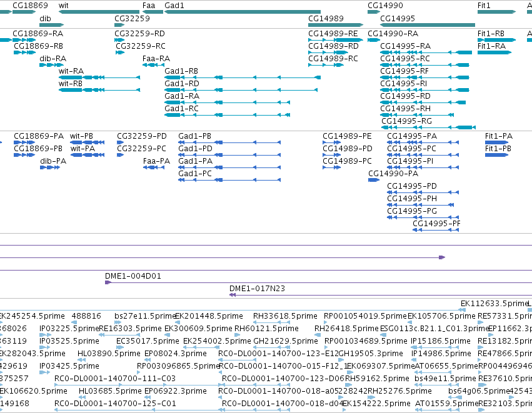Image resolution: width=532 pixels, height=413 pixels.
Task: Click transcript Fit1-RA
Action: pos(494,52)
